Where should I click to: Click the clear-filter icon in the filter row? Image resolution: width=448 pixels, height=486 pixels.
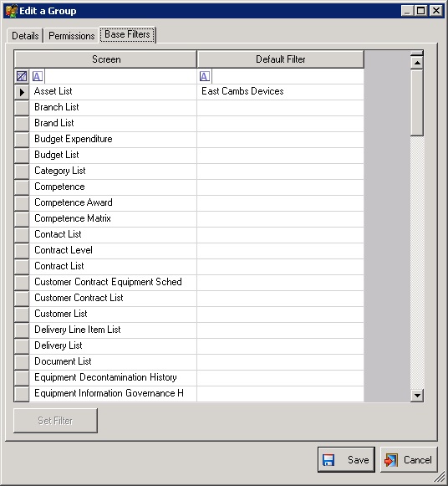click(x=22, y=76)
